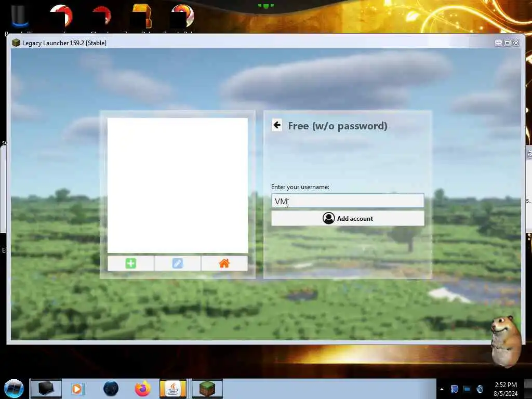Click the monitor-shaped network tray icon
The height and width of the screenshot is (399, 532).
pyautogui.click(x=467, y=389)
